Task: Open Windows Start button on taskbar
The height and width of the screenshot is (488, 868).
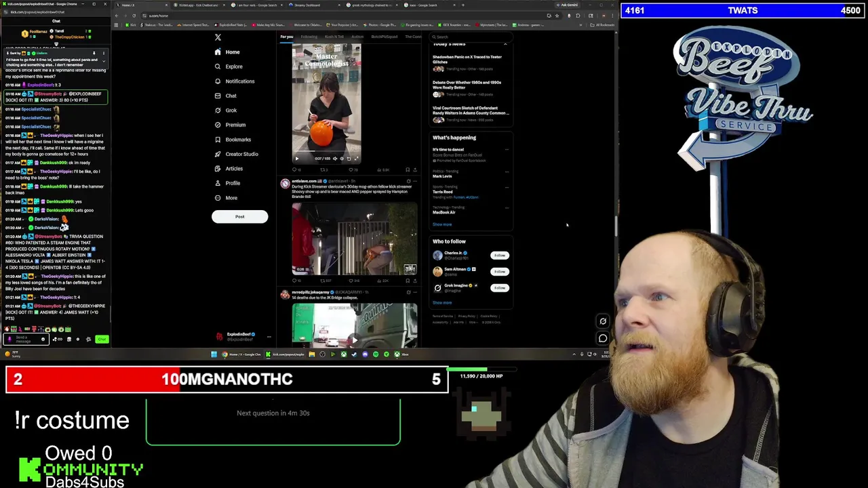Action: [214, 354]
